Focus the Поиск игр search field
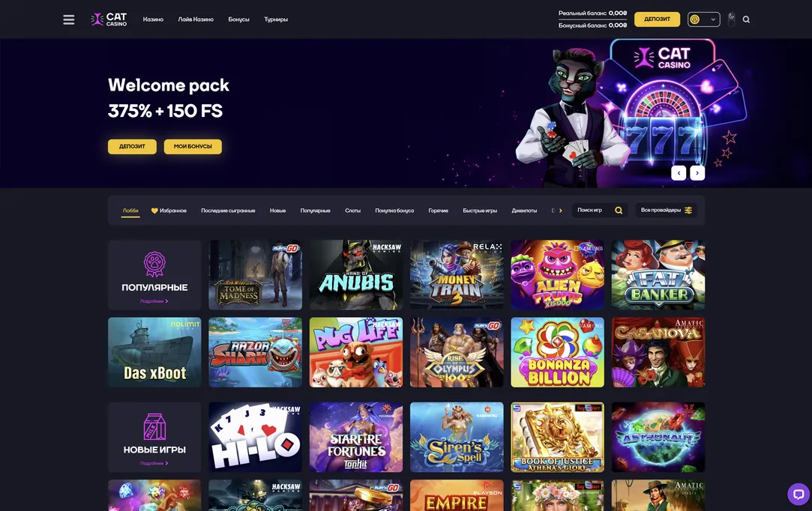Image resolution: width=812 pixels, height=511 pixels. pyautogui.click(x=600, y=211)
